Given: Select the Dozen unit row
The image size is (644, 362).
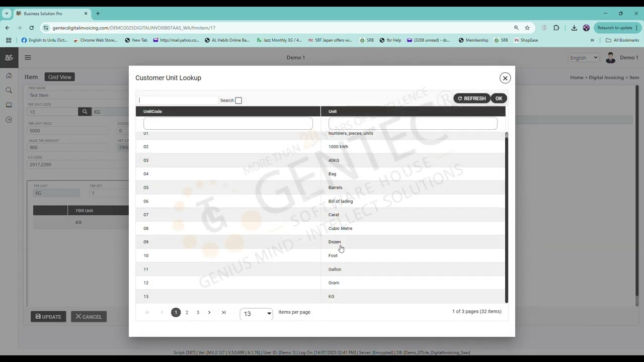Looking at the screenshot, I should pos(320,242).
